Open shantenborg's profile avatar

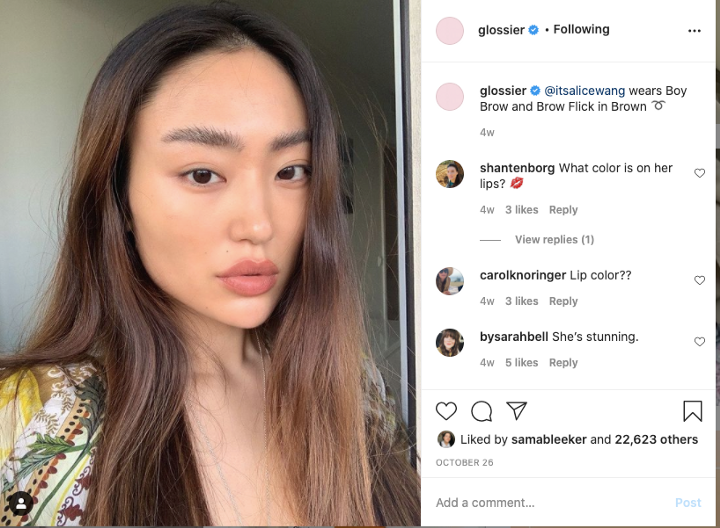pyautogui.click(x=450, y=174)
